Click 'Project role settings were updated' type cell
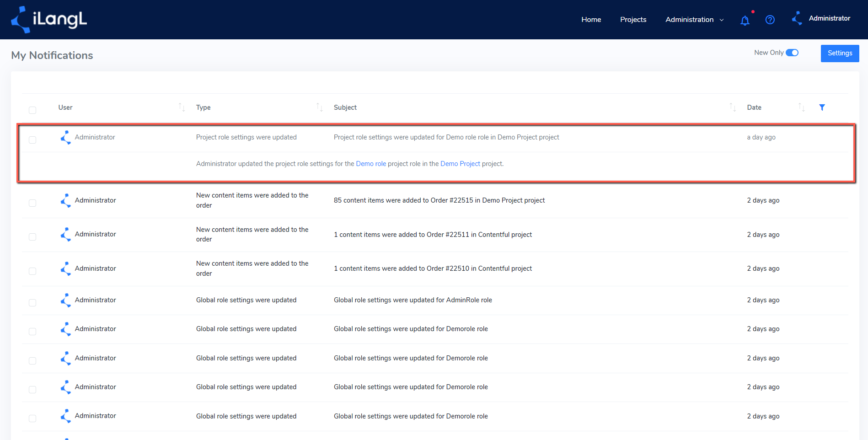Image resolution: width=868 pixels, height=440 pixels. click(x=246, y=137)
